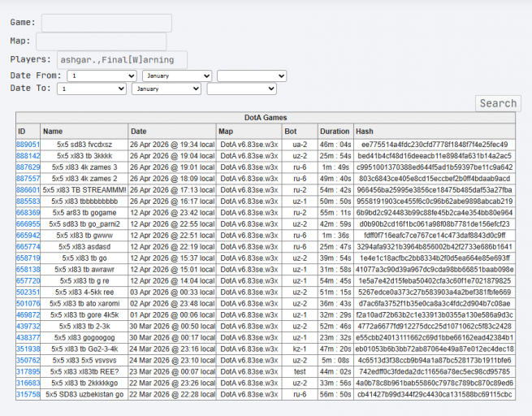Click duration '5m : 08s' cell
The image size is (532, 416).
tap(335, 361)
